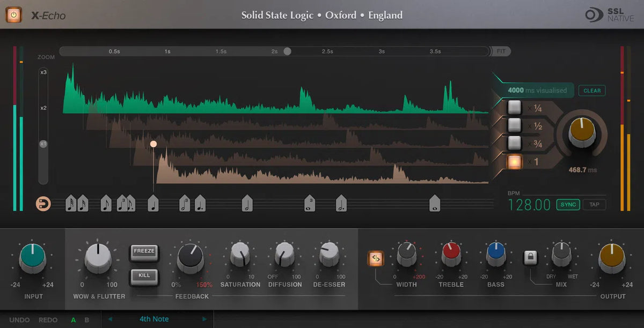Select the A preset slot
The height and width of the screenshot is (328, 644).
[74, 319]
